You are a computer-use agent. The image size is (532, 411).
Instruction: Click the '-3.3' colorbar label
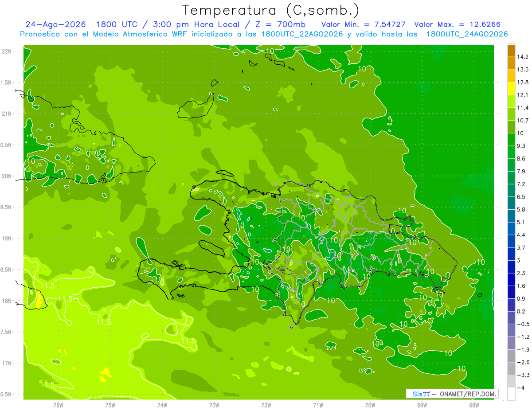523,375
